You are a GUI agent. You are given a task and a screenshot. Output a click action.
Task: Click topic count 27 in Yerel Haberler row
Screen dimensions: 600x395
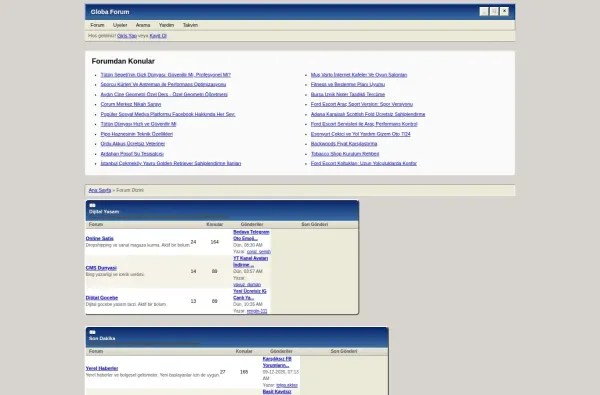click(223, 372)
